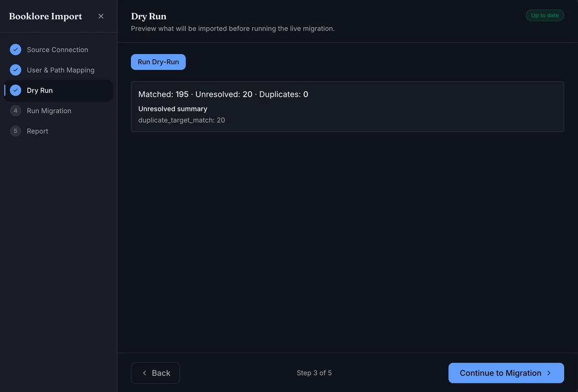This screenshot has height=392, width=578.
Task: Click the Booklore Import title
Action: coord(46,16)
